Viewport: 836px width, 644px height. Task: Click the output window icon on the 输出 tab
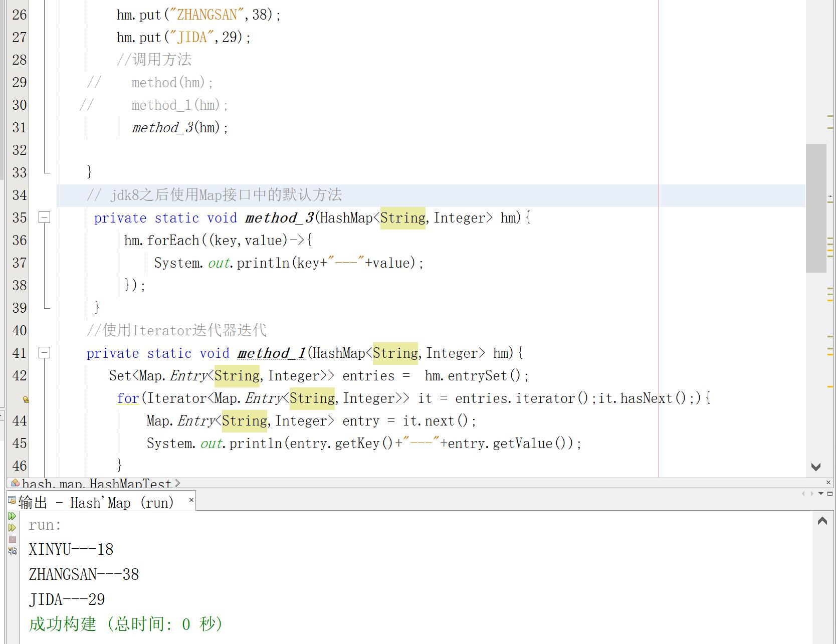click(x=12, y=500)
